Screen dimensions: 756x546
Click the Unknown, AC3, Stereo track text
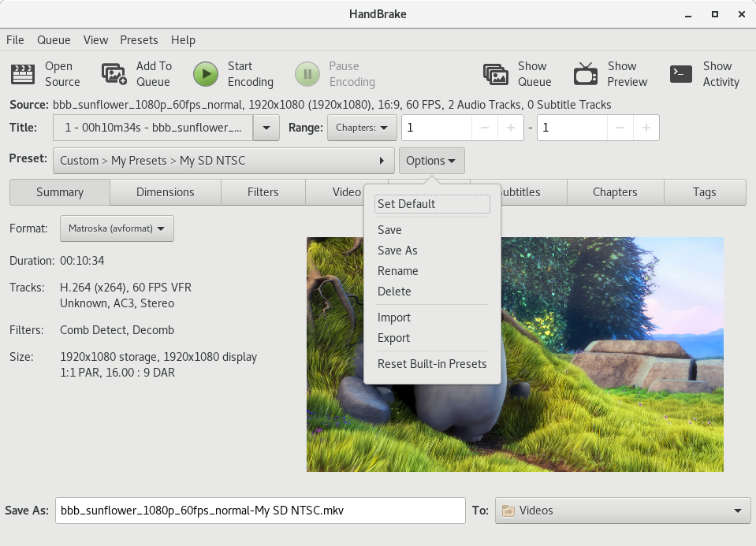[117, 303]
